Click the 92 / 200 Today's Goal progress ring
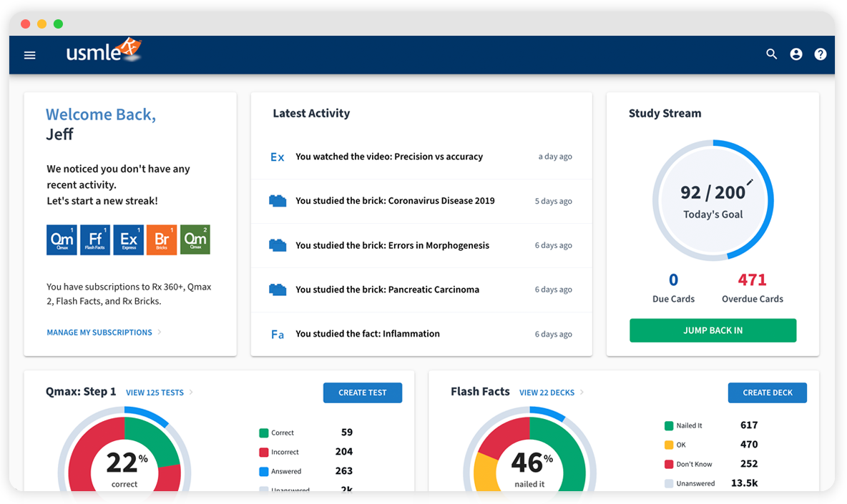Viewport: 847px width, 504px height. tap(713, 201)
